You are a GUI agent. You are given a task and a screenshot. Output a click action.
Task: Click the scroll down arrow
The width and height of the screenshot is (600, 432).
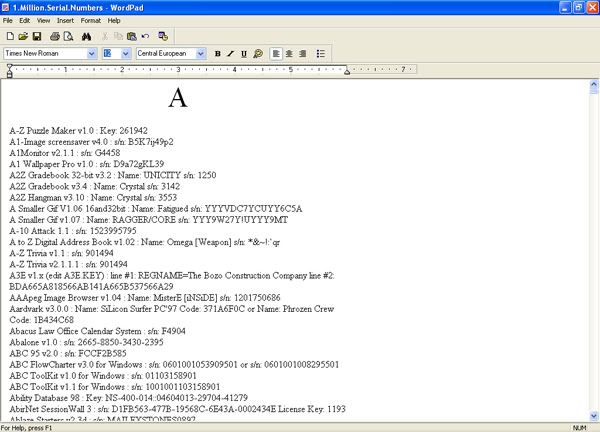click(x=593, y=415)
